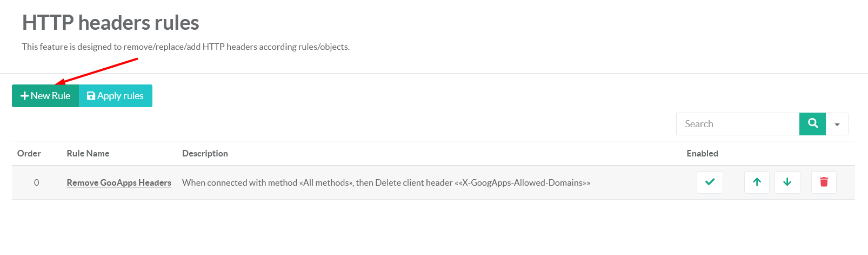This screenshot has height=255, width=868.
Task: Click the floppy disk icon on Apply rules
Action: 91,96
